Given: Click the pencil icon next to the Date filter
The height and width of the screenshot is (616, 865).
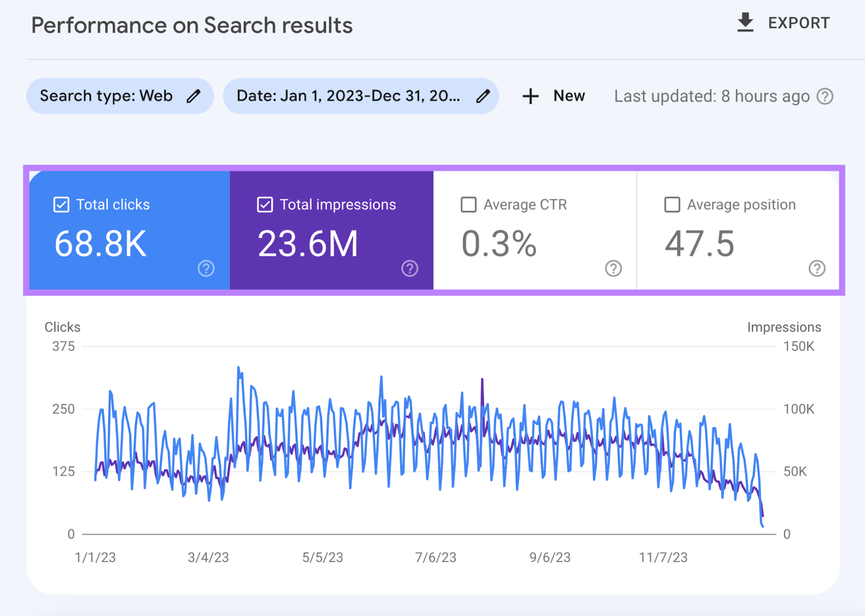Looking at the screenshot, I should point(483,96).
